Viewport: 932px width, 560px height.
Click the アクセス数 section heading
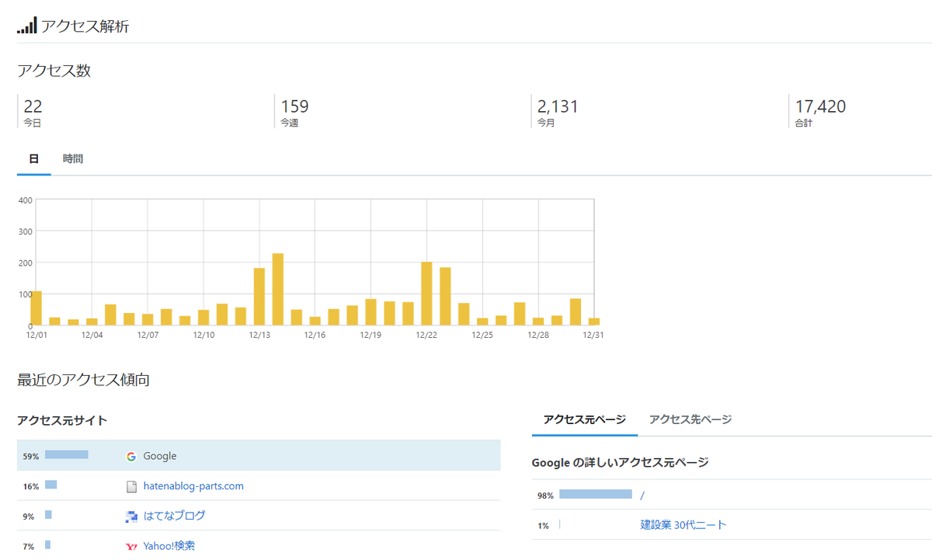(x=54, y=71)
